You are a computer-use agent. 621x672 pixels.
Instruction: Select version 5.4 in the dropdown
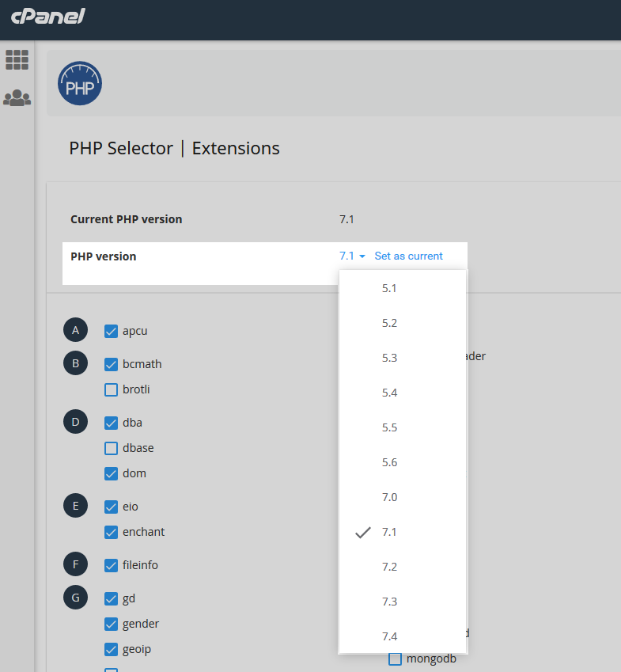[x=403, y=393]
